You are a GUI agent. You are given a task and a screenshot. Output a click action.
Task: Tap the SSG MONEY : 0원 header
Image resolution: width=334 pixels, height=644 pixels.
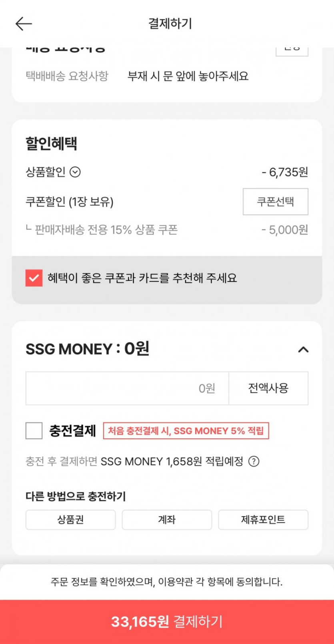point(87,349)
